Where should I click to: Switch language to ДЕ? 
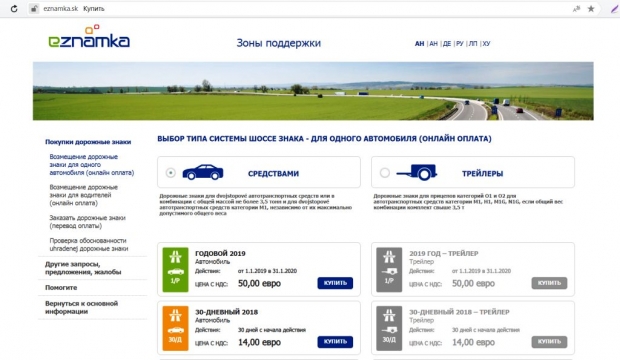(447, 44)
